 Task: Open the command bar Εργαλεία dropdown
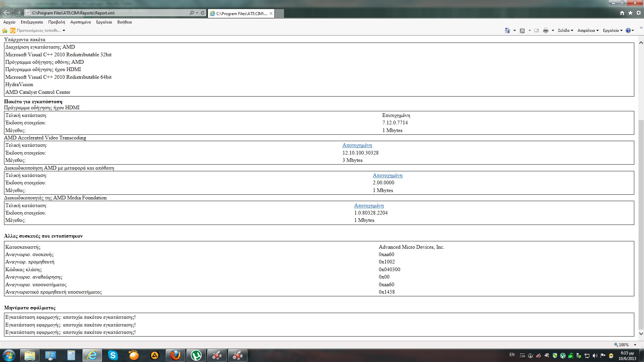tap(612, 31)
